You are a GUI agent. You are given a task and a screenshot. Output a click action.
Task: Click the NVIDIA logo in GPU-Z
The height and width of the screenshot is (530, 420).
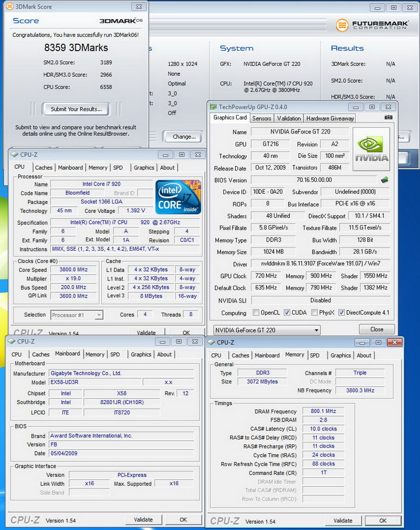point(372,149)
